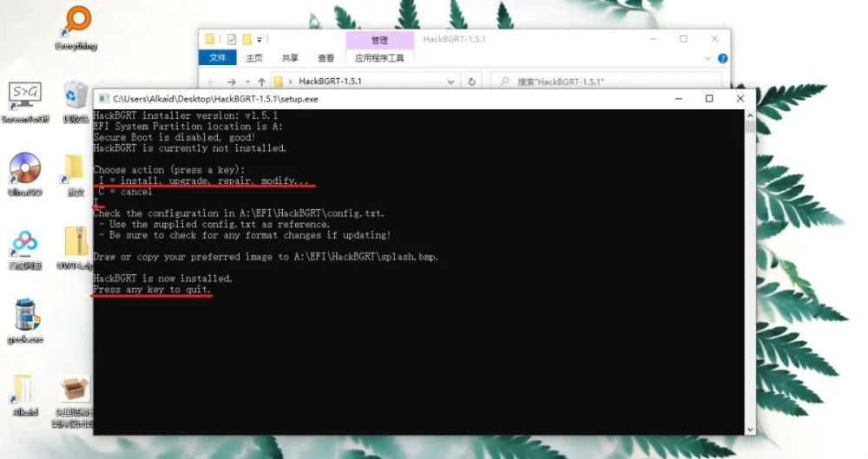This screenshot has width=868, height=459.
Task: Open the Everything desktop shortcut
Action: pos(76,28)
